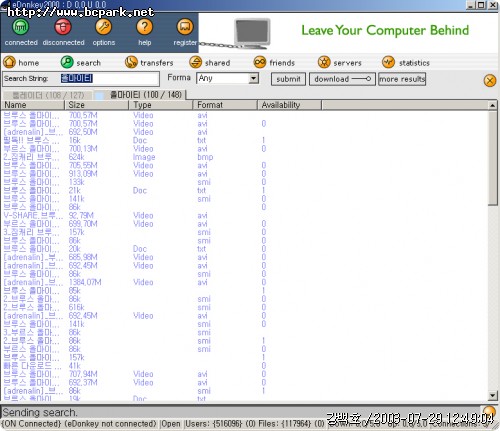Open the search section icon
This screenshot has height=431, width=500.
coord(67,62)
